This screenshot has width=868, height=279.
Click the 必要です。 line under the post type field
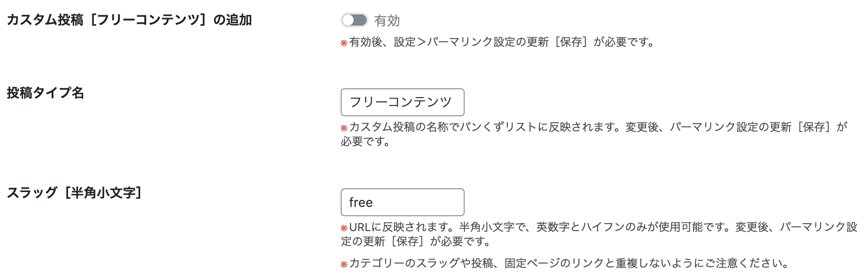pyautogui.click(x=366, y=141)
